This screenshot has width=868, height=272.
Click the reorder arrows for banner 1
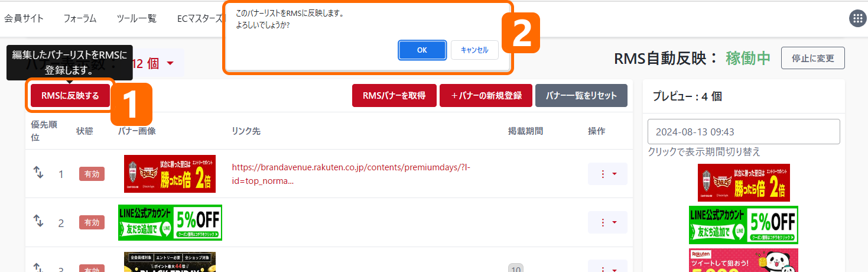point(38,172)
